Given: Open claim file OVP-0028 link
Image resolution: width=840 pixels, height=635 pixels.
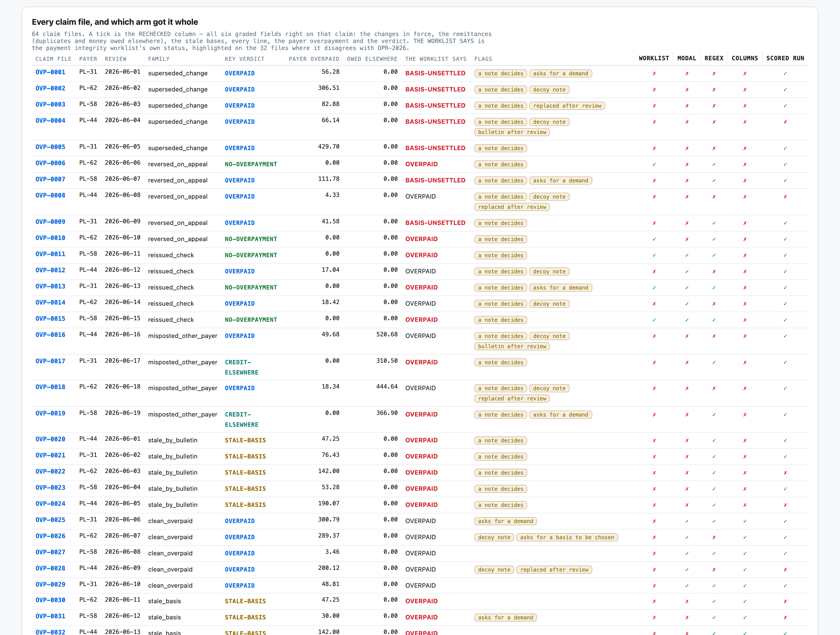Looking at the screenshot, I should [x=50, y=568].
